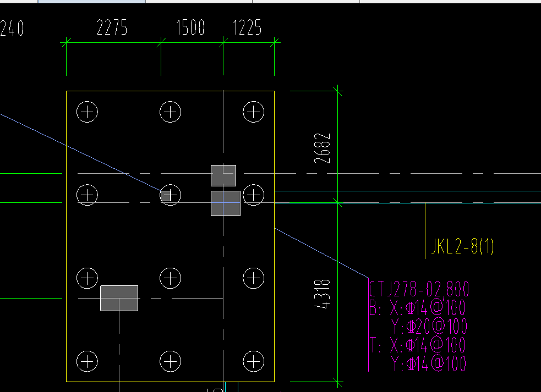Screen dimensions: 541x392
Task: Click the Y:Φ20@100 rebar annotation
Action: tap(429, 326)
